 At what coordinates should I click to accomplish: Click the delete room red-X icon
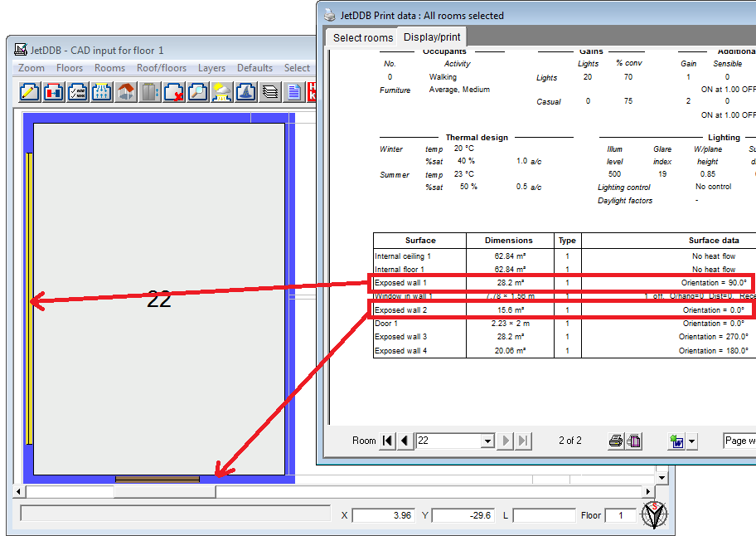coord(174,92)
